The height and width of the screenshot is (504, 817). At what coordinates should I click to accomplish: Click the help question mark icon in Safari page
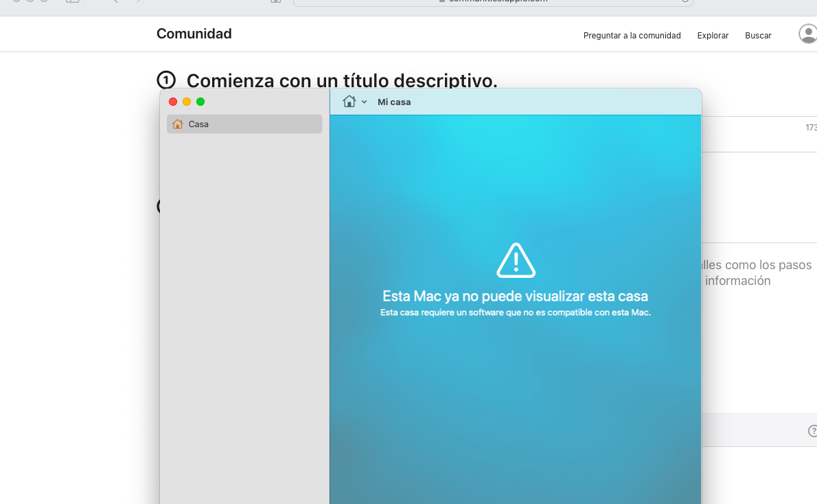pyautogui.click(x=812, y=431)
